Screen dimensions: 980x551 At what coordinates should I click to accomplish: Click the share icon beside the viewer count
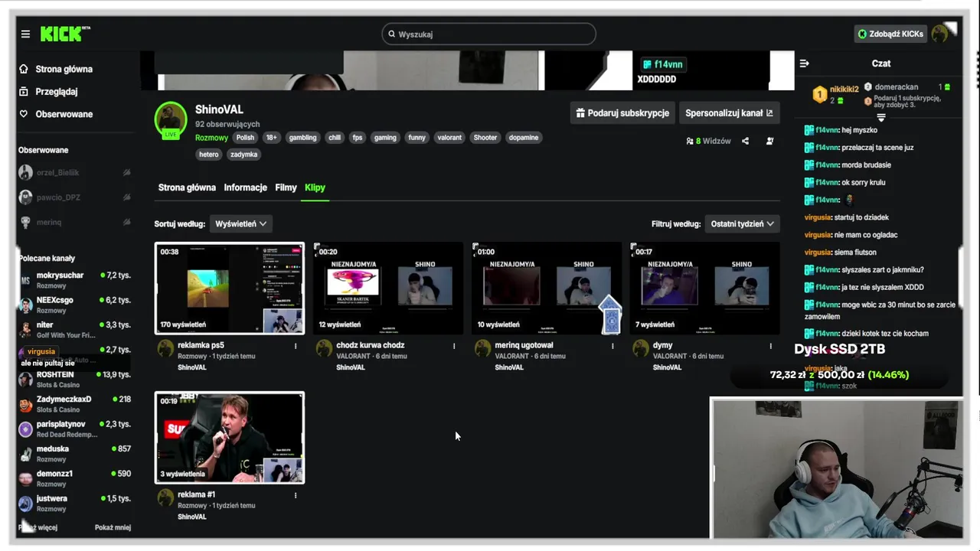745,141
